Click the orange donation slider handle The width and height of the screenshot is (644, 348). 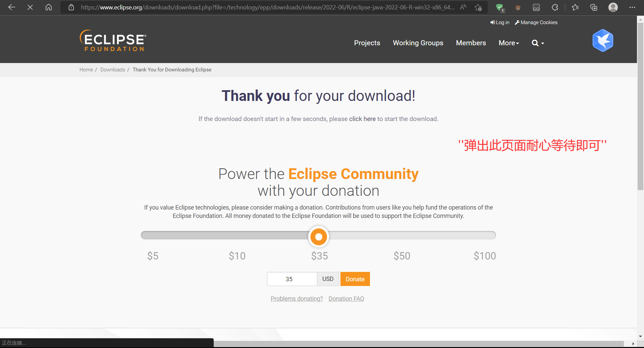[319, 237]
